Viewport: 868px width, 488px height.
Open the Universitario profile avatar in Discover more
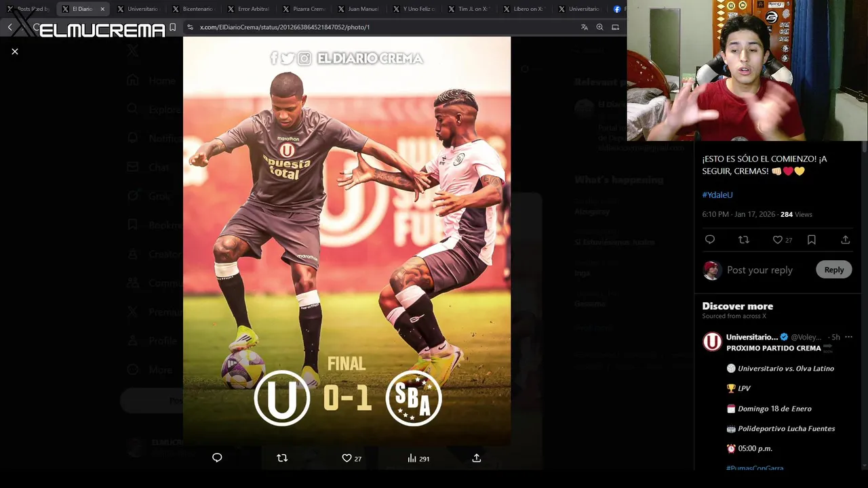[x=712, y=342]
